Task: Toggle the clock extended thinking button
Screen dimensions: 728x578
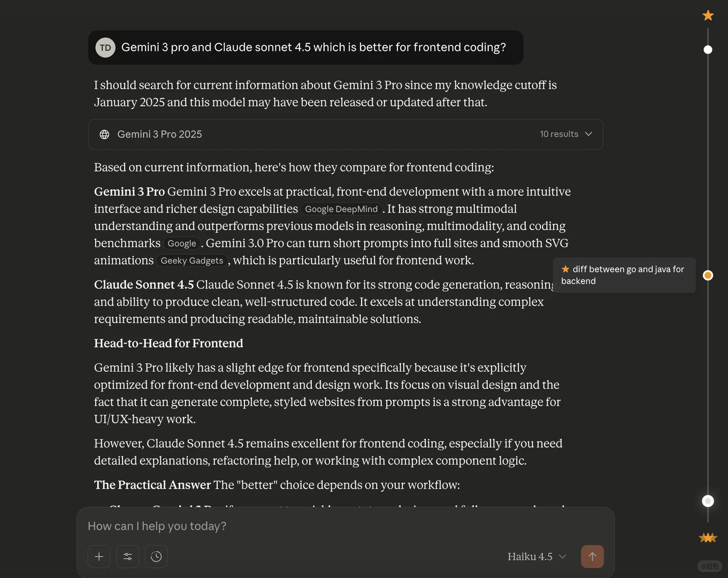Action: [x=156, y=557]
